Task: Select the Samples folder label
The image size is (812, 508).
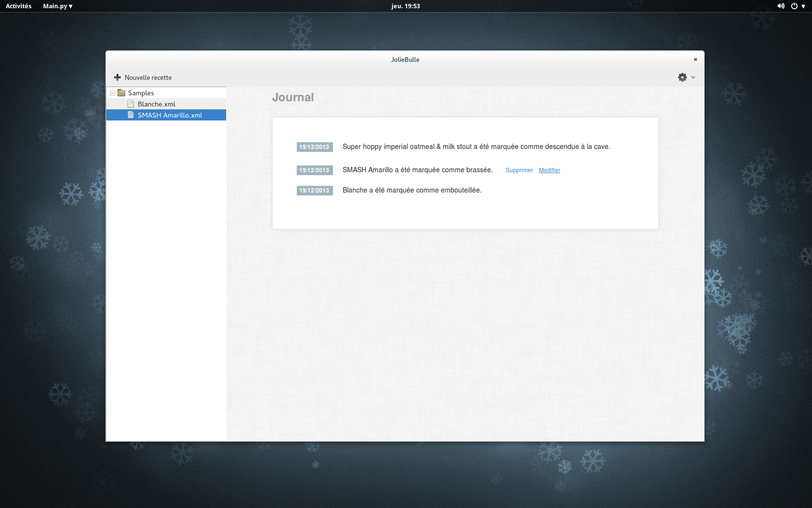Action: (141, 93)
